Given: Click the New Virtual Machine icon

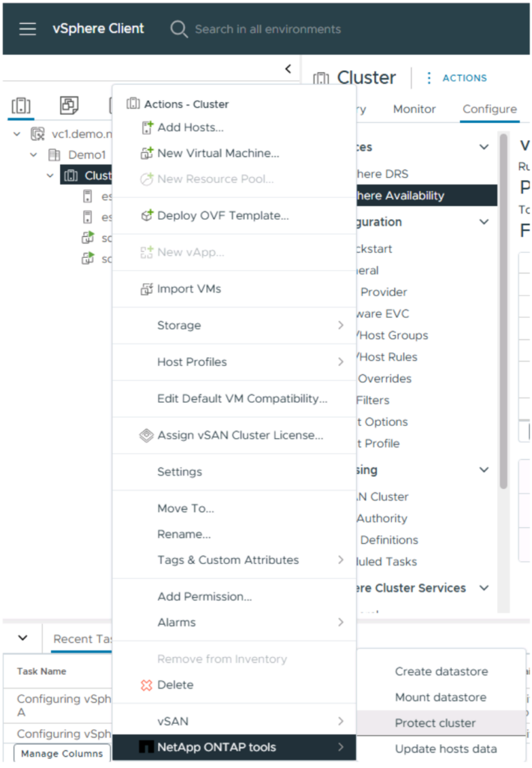Looking at the screenshot, I should coord(147,153).
